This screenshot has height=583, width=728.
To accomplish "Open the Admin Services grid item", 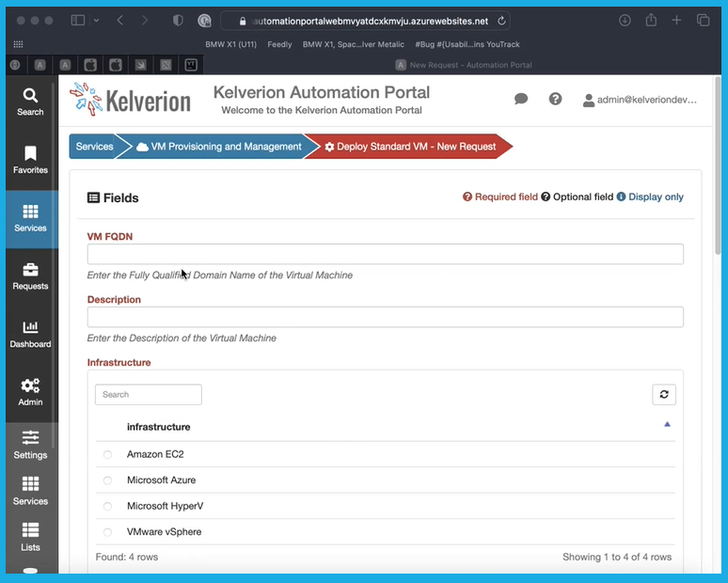I will (30, 491).
